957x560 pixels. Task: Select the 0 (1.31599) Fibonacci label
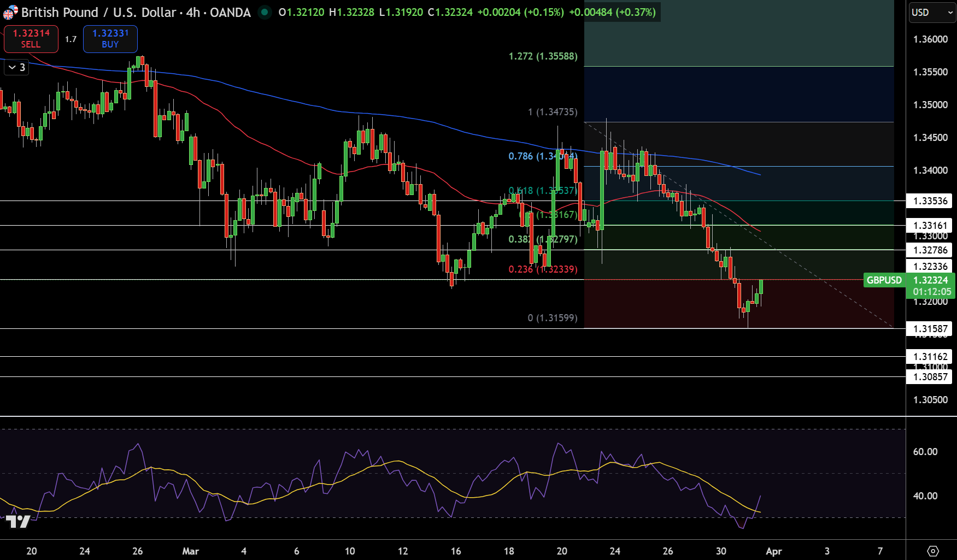click(x=553, y=318)
